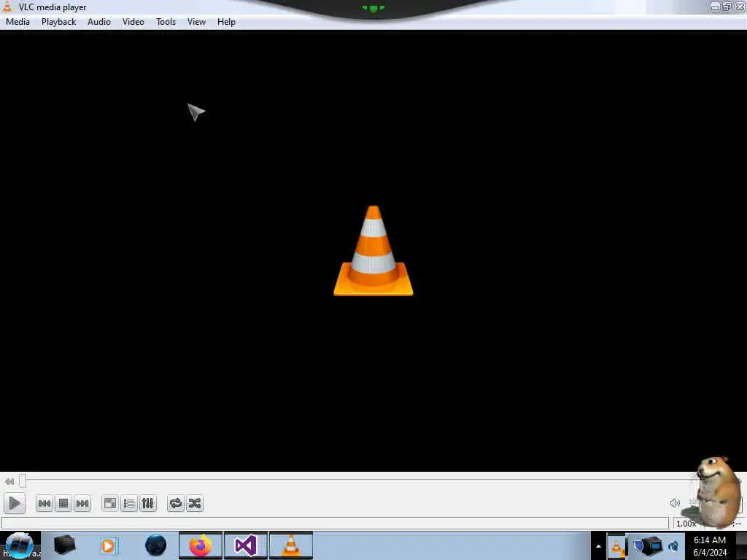747x560 pixels.
Task: Open the Media menu
Action: pyautogui.click(x=18, y=22)
